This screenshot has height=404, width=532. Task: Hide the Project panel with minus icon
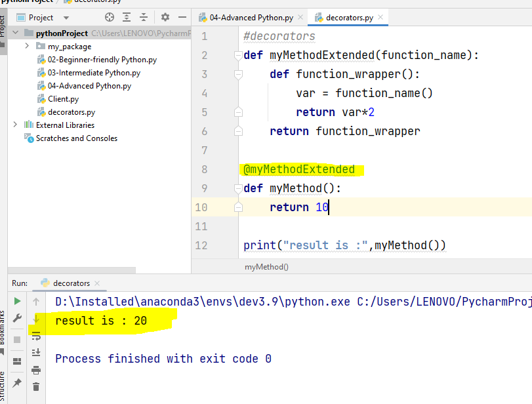point(182,17)
